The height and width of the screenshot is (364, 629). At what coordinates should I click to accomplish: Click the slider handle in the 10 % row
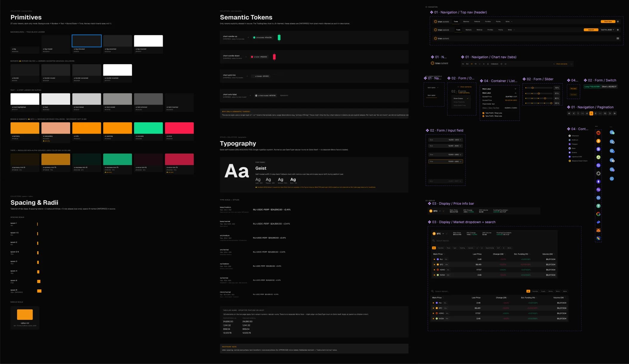[x=532, y=88]
